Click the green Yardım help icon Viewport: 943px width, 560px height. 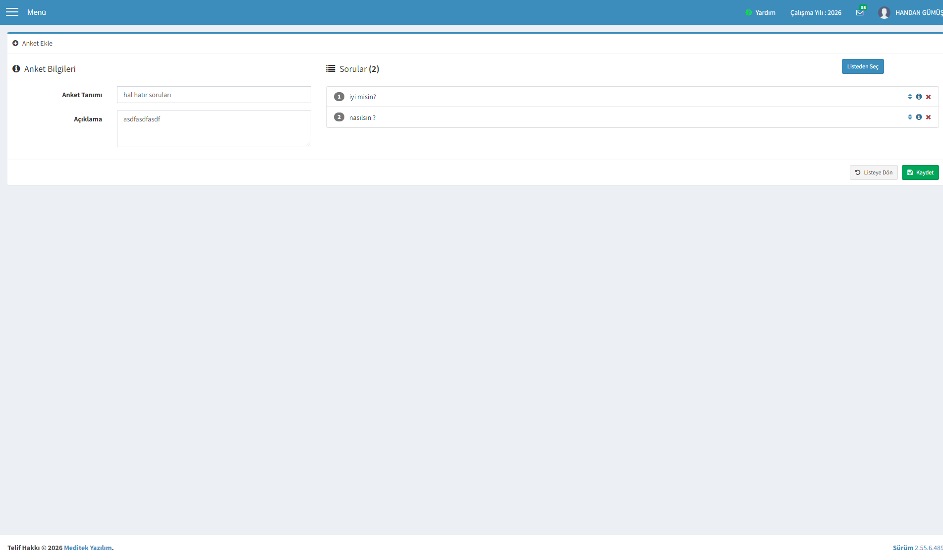point(748,12)
